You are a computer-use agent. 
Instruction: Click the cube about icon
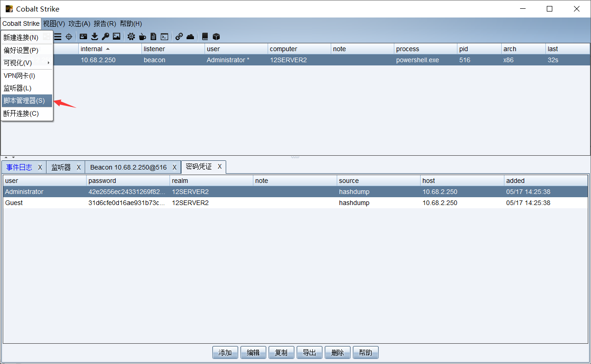tap(216, 36)
